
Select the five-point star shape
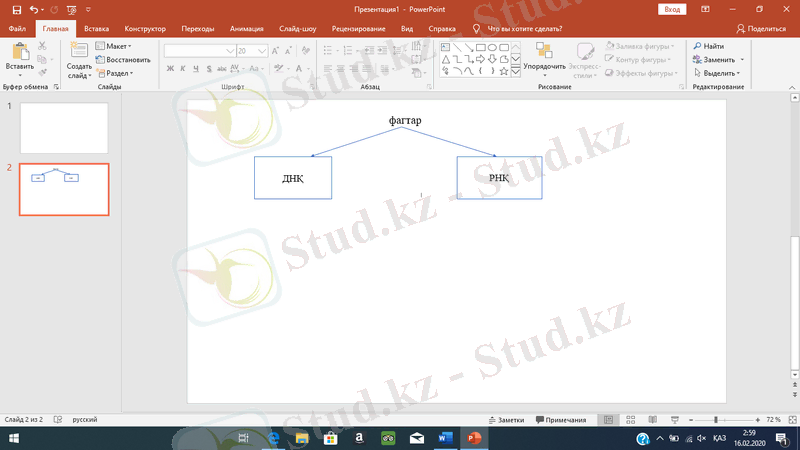point(504,71)
